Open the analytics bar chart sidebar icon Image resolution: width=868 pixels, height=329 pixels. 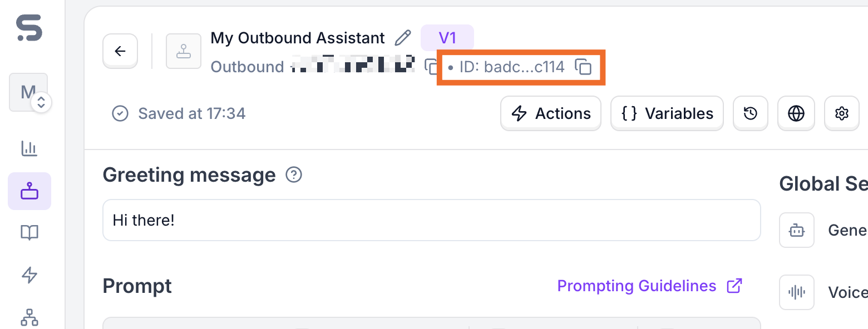point(29,148)
